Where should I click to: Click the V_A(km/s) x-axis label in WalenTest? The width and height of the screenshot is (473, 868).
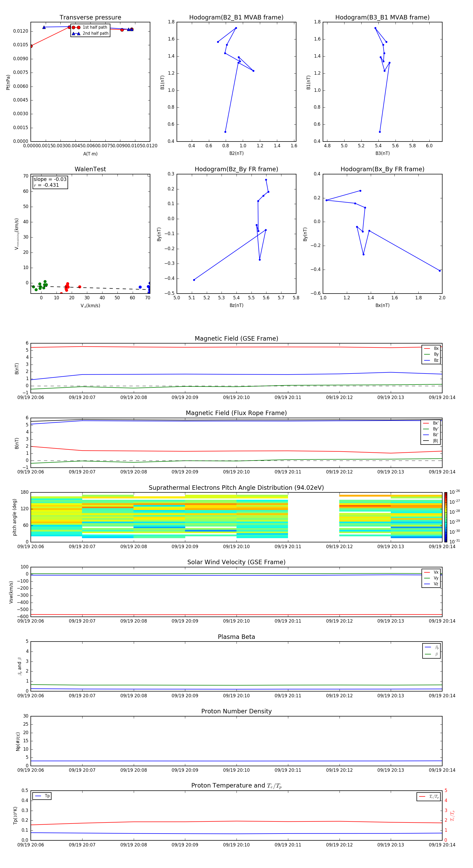(90, 306)
